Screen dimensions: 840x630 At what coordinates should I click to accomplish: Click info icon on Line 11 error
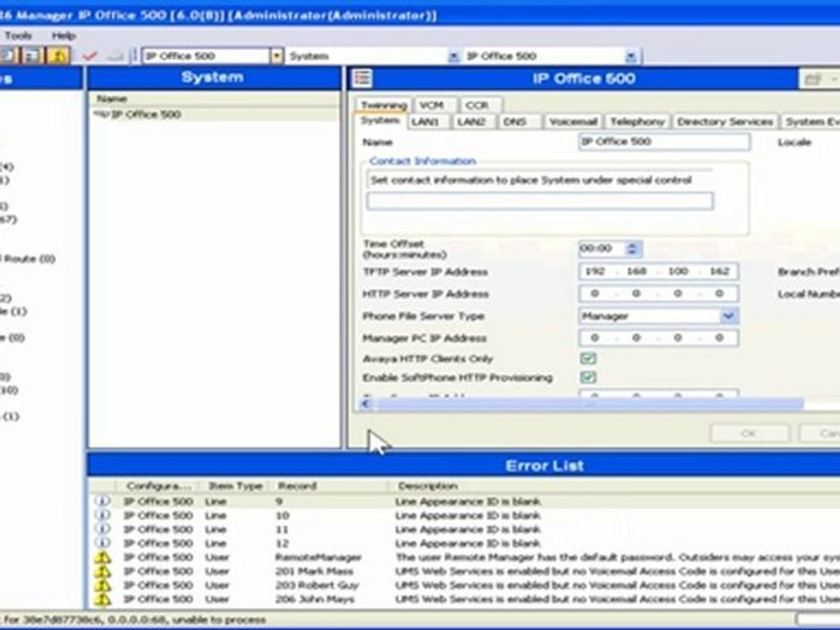102,528
